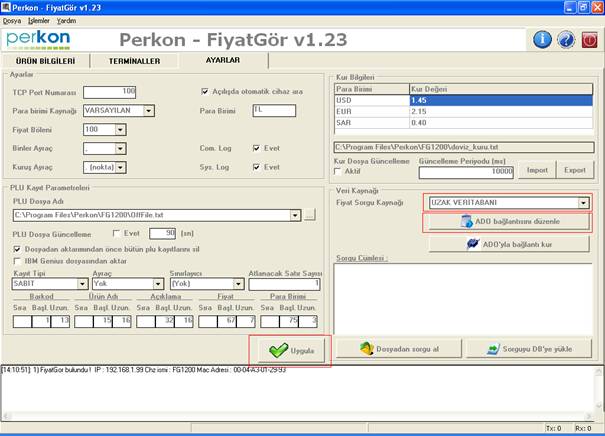Select the EUR row in currency table

click(463, 112)
